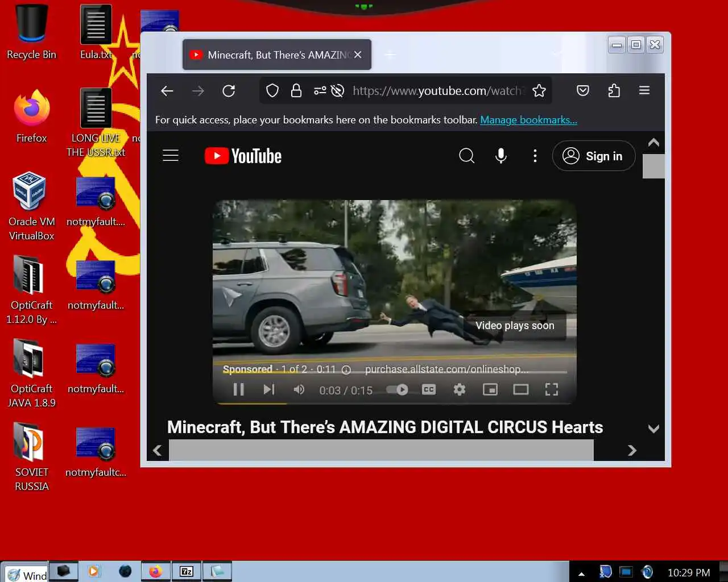Click the Video plays soon box
Viewport: 728px width, 582px height.
click(515, 326)
